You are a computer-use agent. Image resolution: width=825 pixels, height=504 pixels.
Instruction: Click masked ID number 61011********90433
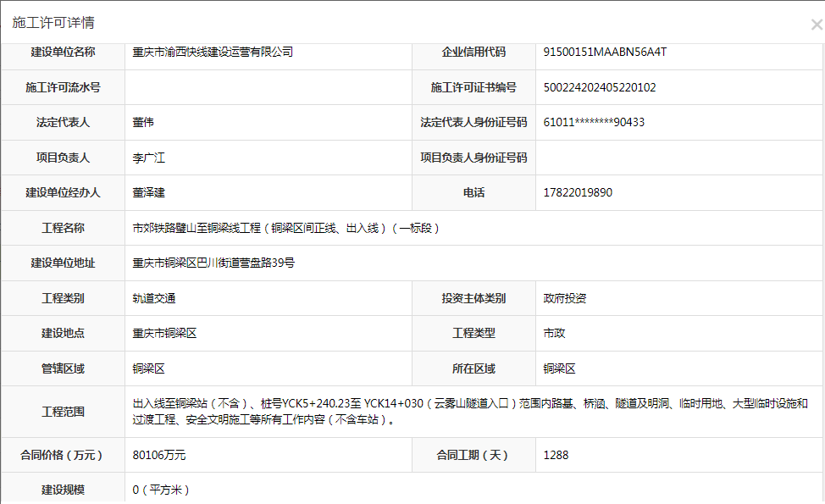tap(594, 122)
